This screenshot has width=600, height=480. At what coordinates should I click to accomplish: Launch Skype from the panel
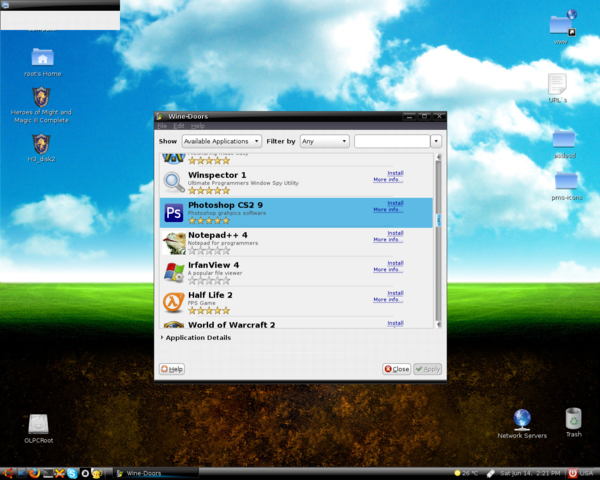click(x=72, y=473)
